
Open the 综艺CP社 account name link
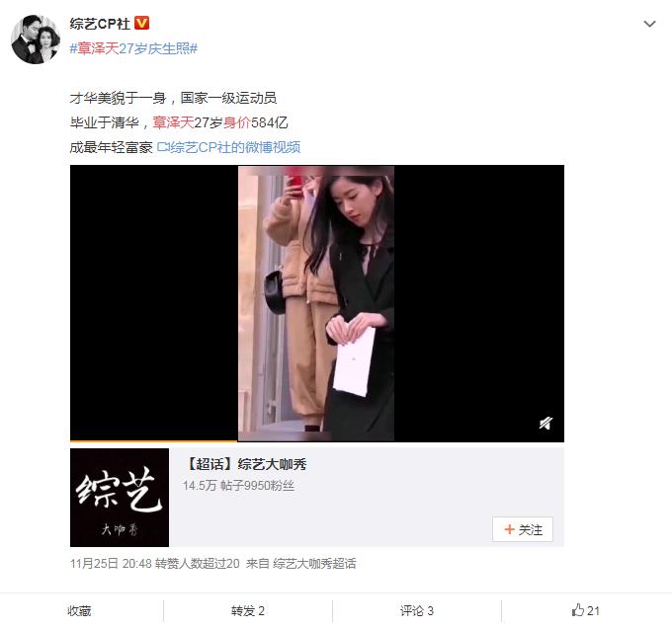click(100, 24)
